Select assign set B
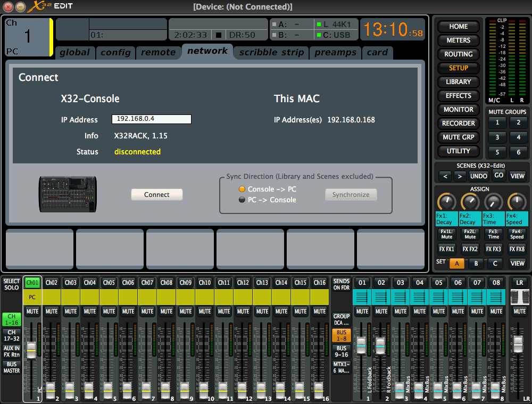The width and height of the screenshot is (532, 404). coord(476,263)
